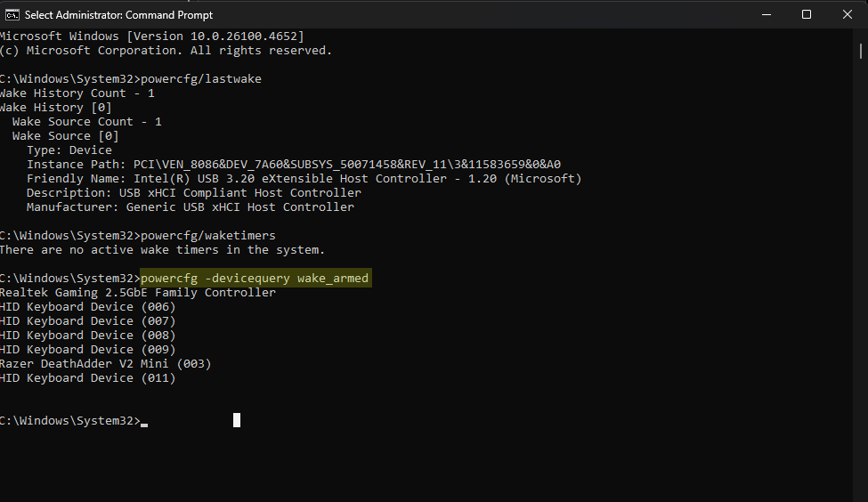
Task: Click 'There are no active wake timers' line
Action: (x=162, y=249)
